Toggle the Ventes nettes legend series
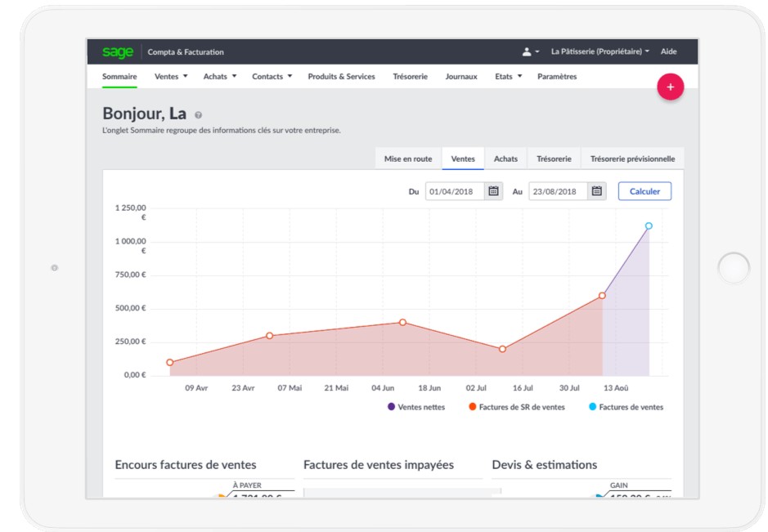 point(416,407)
